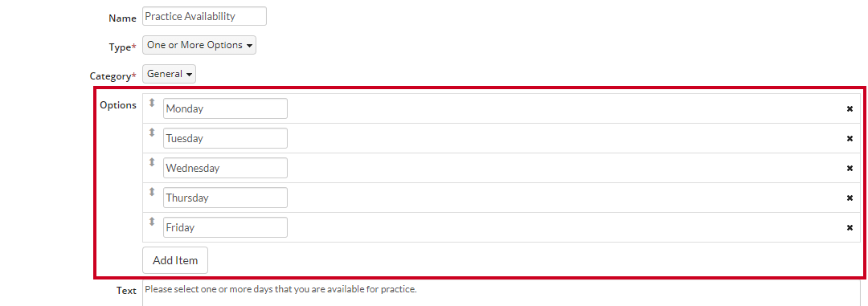
Task: Click the Thursday option text field
Action: pos(225,198)
